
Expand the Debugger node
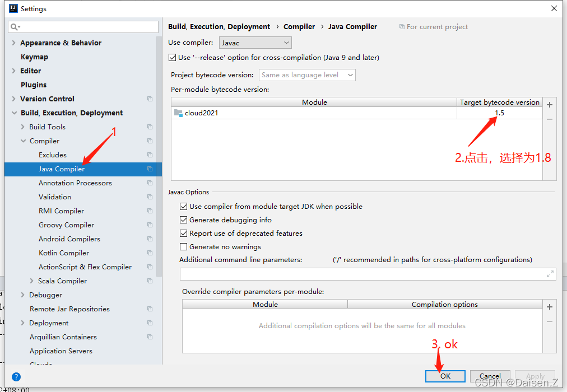point(23,295)
